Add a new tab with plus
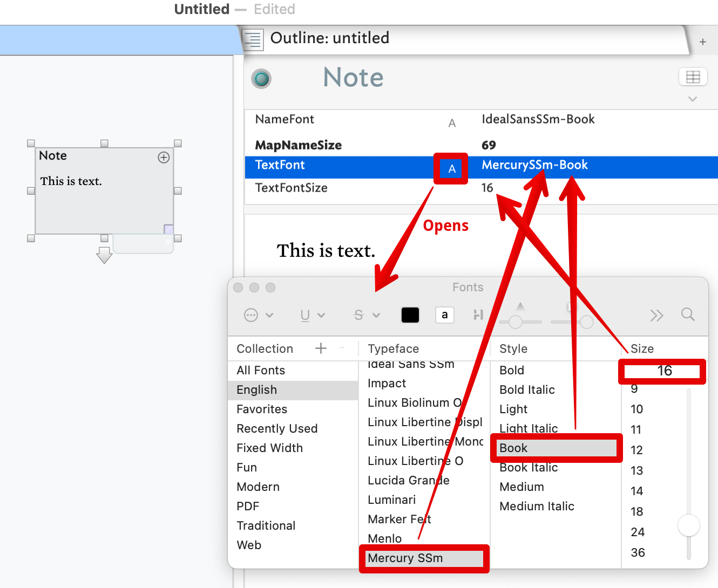 (x=702, y=42)
